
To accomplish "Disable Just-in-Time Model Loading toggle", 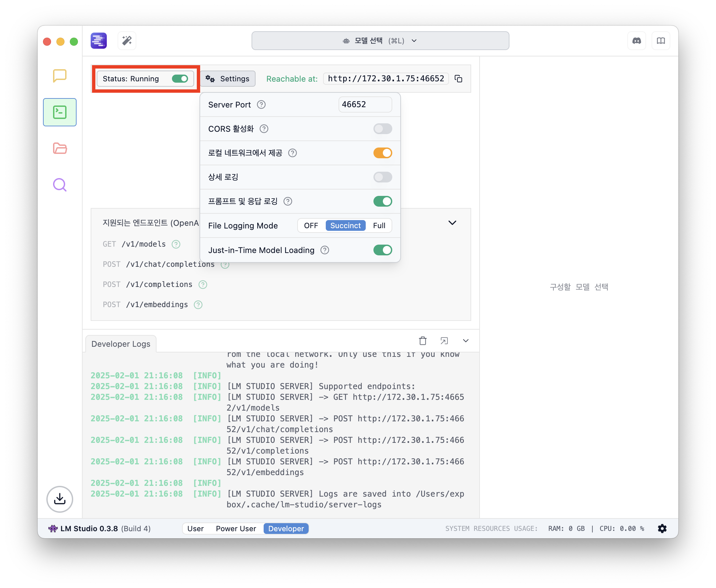I will tap(382, 250).
